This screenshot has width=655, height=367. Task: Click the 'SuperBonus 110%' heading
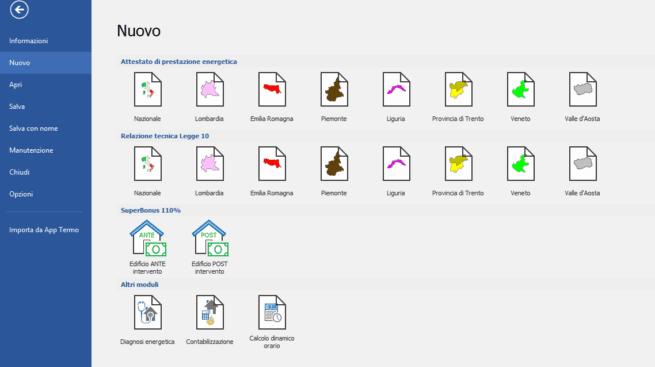[151, 210]
